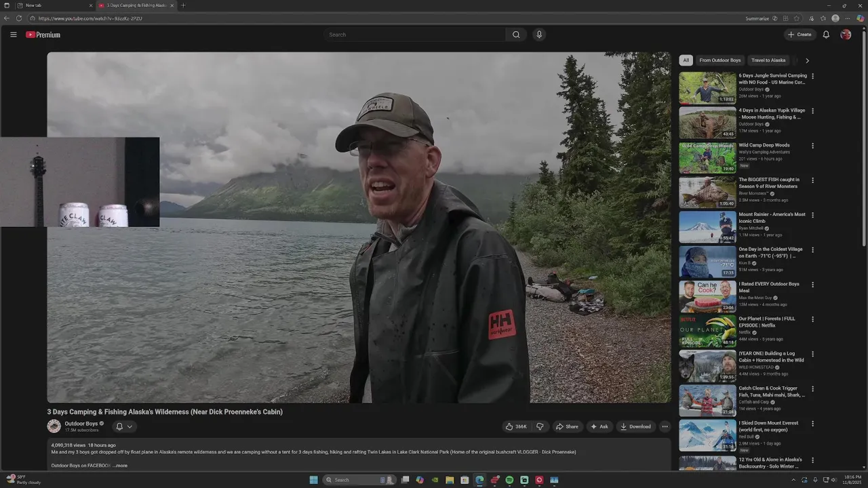The width and height of the screenshot is (868, 488).
Task: Expand subscription notification bell dropdown
Action: click(124, 426)
